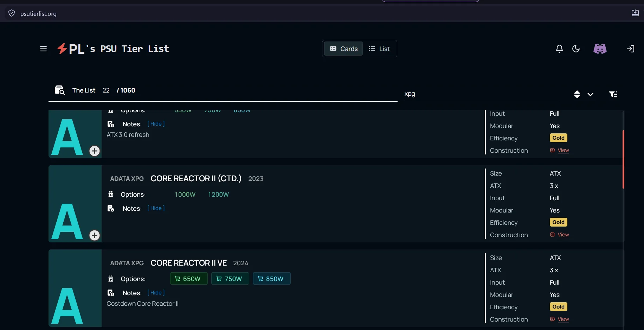Viewport: 644px width, 330px height.
Task: Open the filter options icon
Action: pos(613,94)
